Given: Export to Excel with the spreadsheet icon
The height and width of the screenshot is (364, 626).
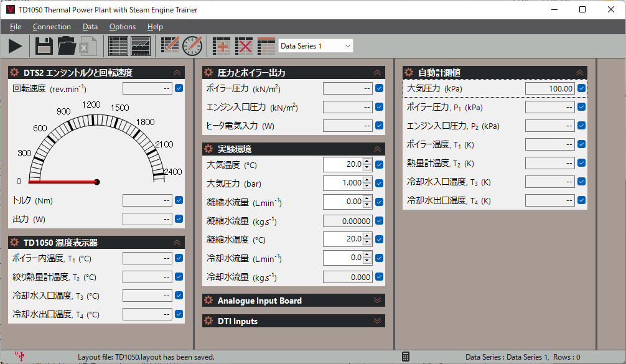Looking at the screenshot, I should pyautogui.click(x=88, y=46).
